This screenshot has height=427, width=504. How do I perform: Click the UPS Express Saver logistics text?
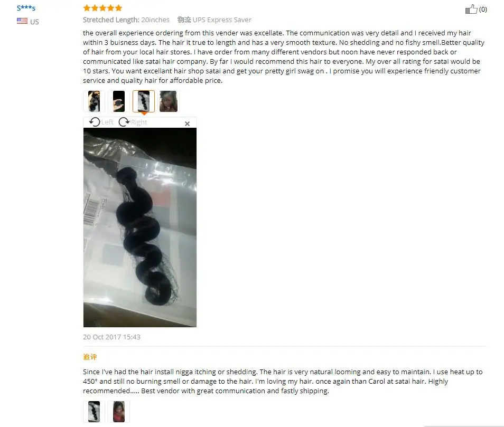click(222, 20)
